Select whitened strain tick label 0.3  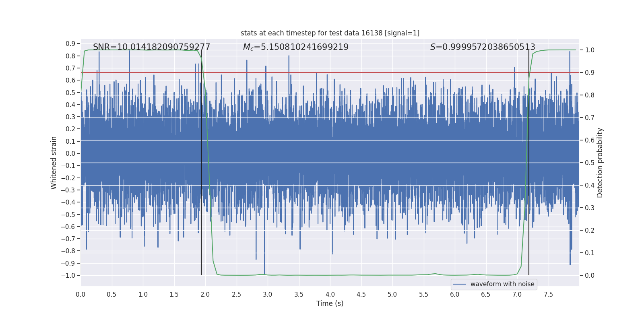point(70,117)
